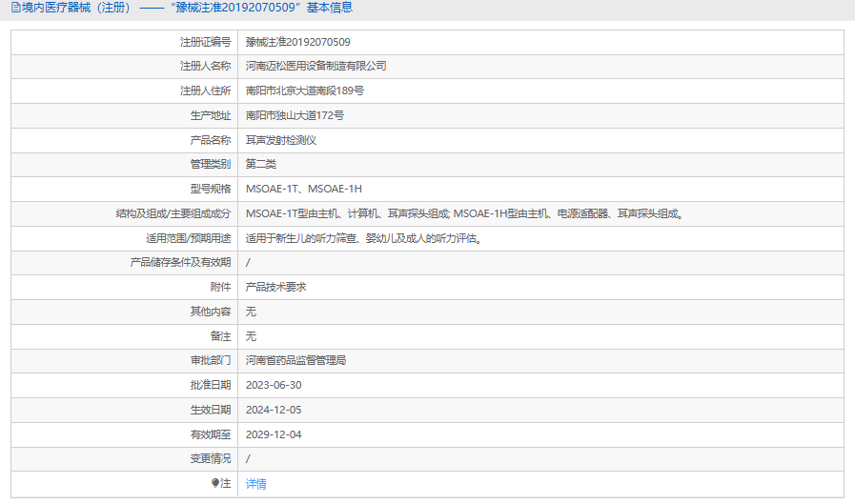This screenshot has height=504, width=855.
Task: Click model value MSOAE-1T、MSOAE-1H
Action: point(304,189)
